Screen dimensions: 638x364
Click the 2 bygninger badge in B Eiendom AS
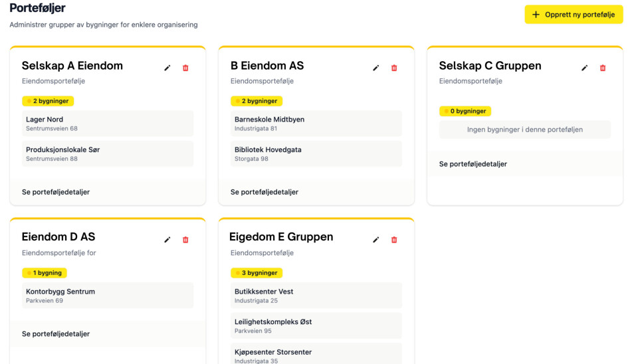257,101
